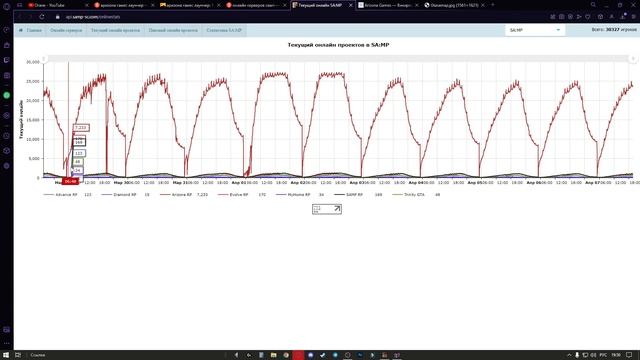Open the Пиковый онлайн проектов navigation item
Screen dimensions: 640x360
click(173, 30)
